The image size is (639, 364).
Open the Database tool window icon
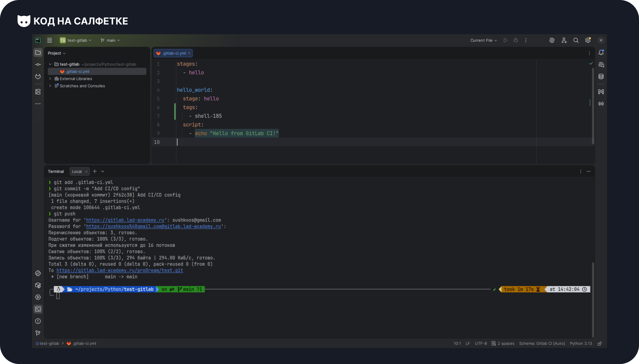tap(601, 77)
